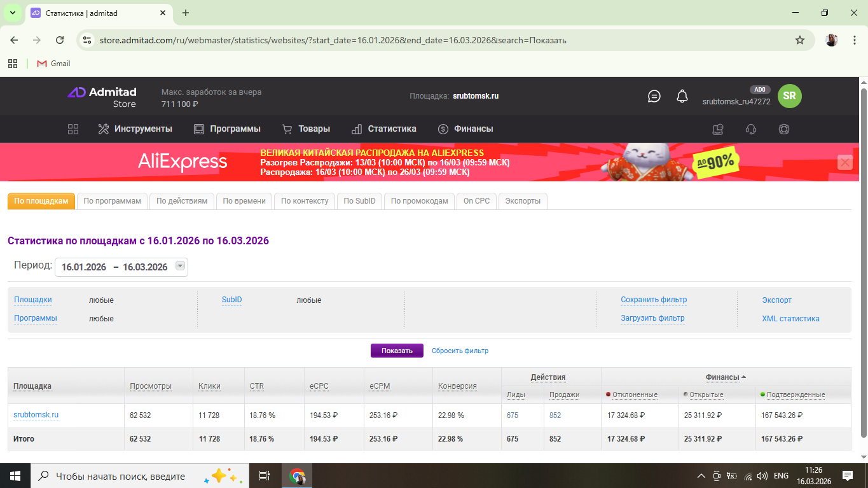This screenshot has width=868, height=488.
Task: Open the 675 leads link
Action: [513, 415]
